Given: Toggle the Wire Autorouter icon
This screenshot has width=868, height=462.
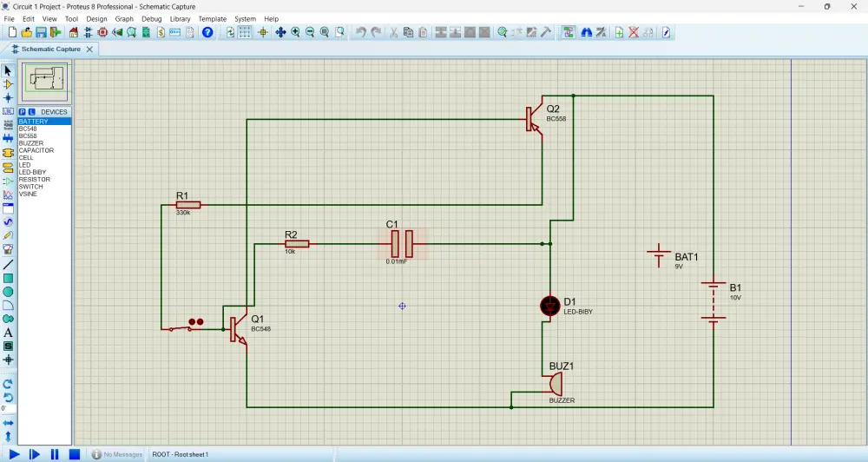Looking at the screenshot, I should (x=568, y=33).
